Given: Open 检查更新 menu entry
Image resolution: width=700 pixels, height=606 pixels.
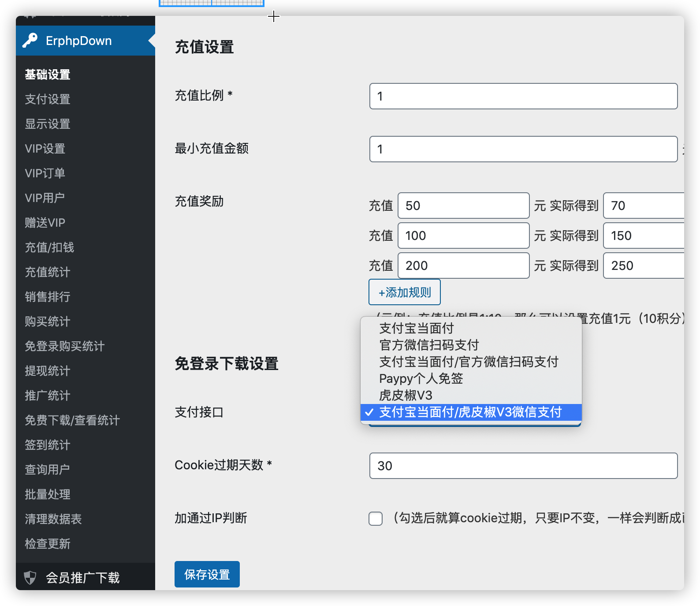Looking at the screenshot, I should tap(48, 544).
